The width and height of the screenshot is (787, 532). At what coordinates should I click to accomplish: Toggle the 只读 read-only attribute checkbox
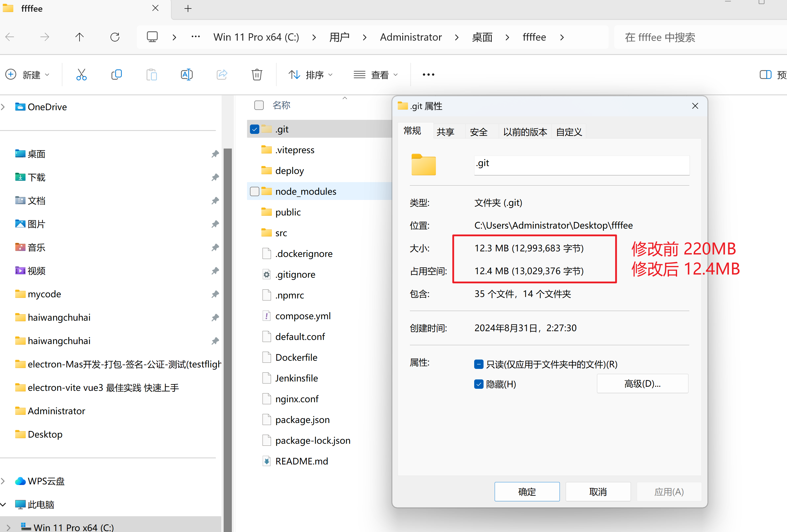point(479,365)
